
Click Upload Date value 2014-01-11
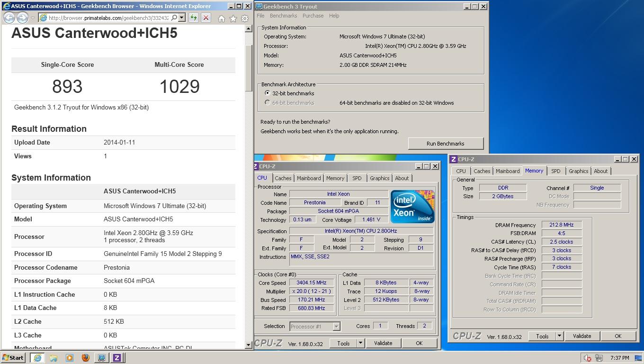(x=119, y=142)
